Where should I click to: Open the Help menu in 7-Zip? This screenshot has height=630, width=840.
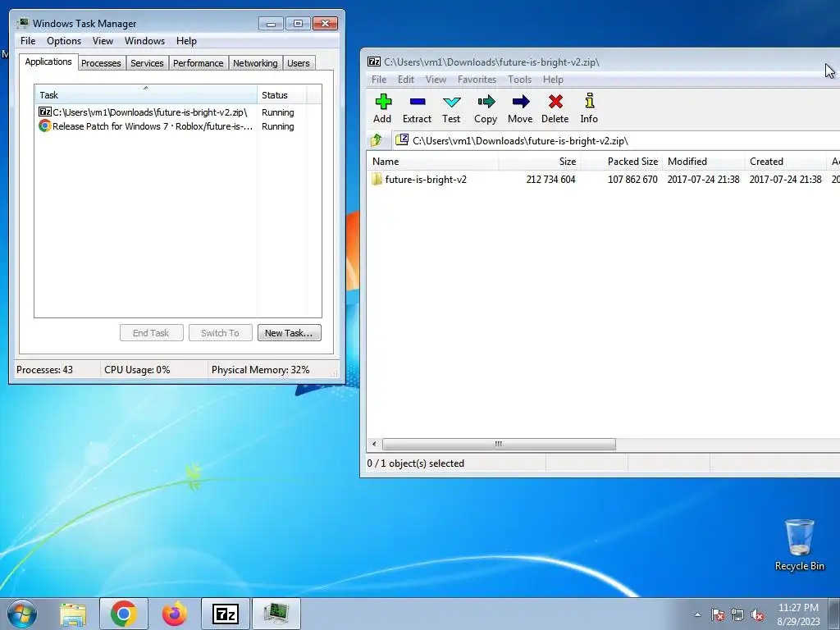pyautogui.click(x=553, y=80)
